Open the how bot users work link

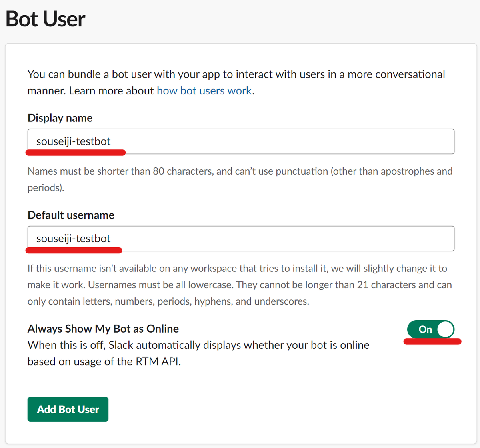(204, 91)
